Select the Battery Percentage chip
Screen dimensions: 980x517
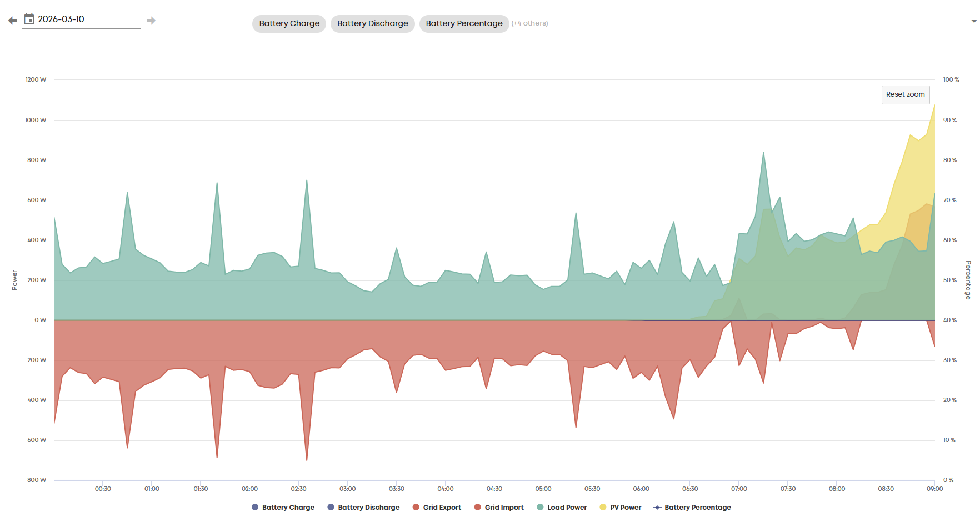(464, 23)
